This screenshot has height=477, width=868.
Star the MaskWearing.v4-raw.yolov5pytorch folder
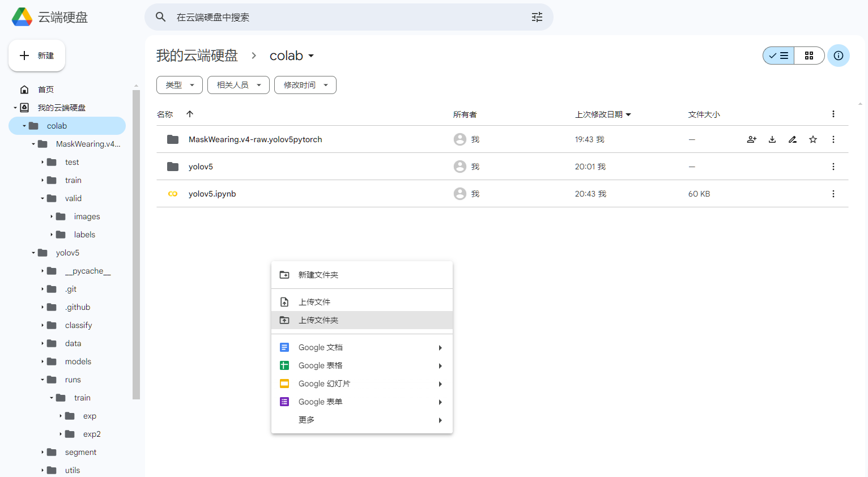(x=813, y=139)
